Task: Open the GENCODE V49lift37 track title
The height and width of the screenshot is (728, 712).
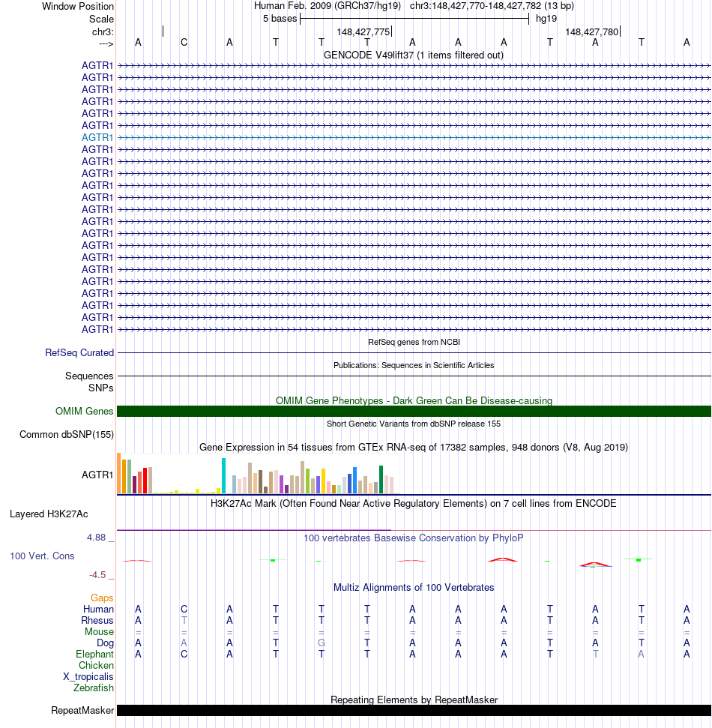Action: point(414,55)
